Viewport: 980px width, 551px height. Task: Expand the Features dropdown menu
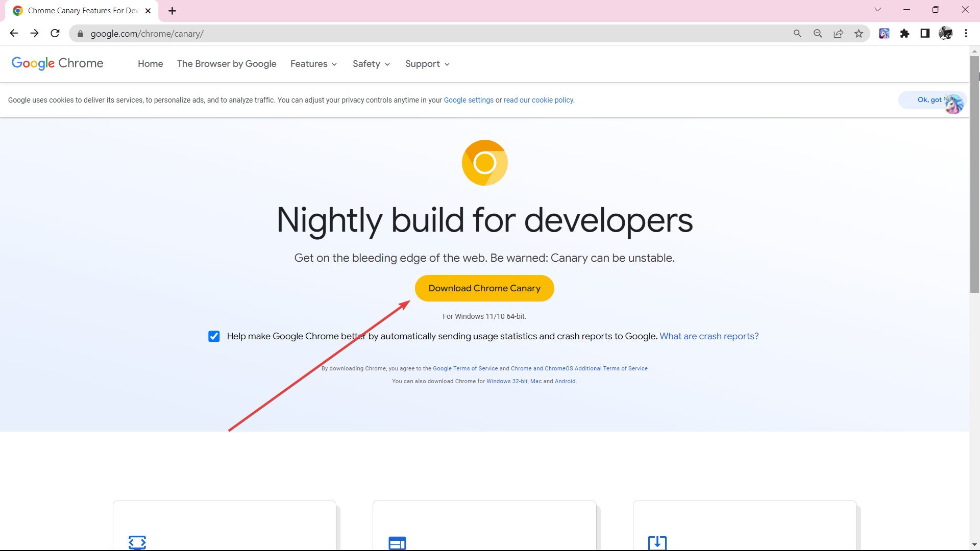(x=313, y=64)
